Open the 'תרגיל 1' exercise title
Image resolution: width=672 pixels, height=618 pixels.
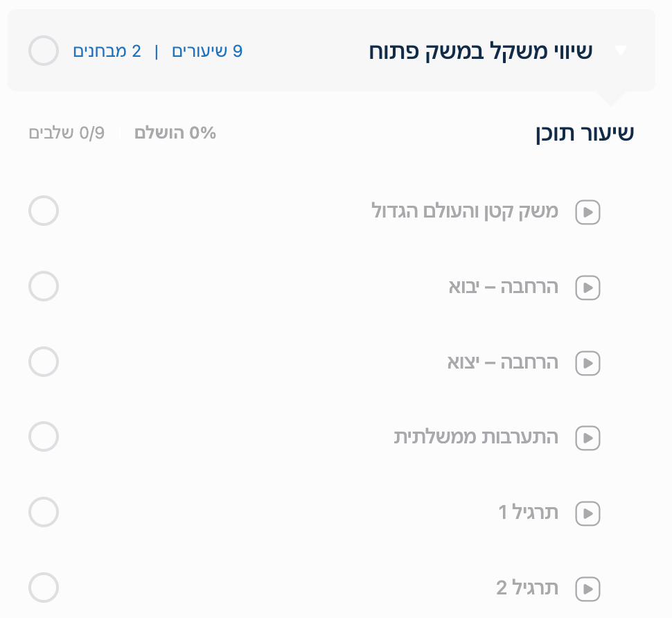(528, 513)
